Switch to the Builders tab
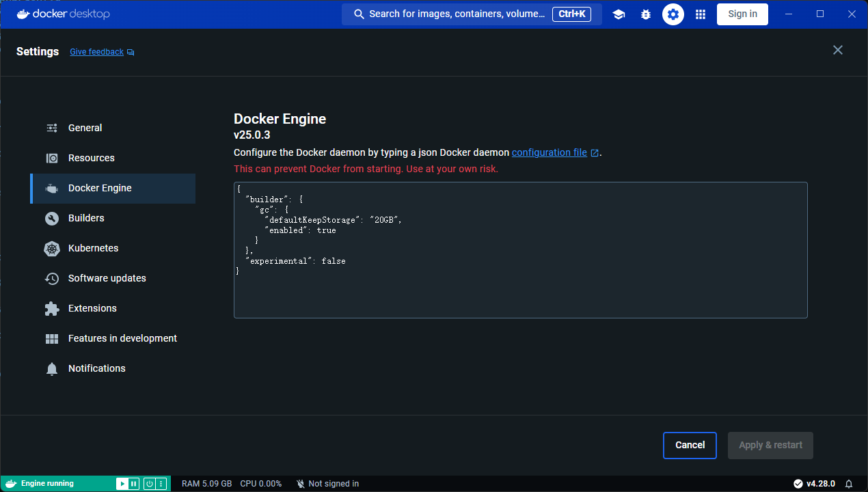The width and height of the screenshot is (868, 492). point(113,218)
